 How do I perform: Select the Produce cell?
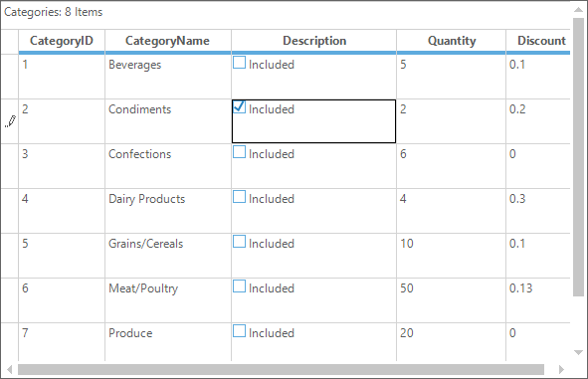pos(167,342)
